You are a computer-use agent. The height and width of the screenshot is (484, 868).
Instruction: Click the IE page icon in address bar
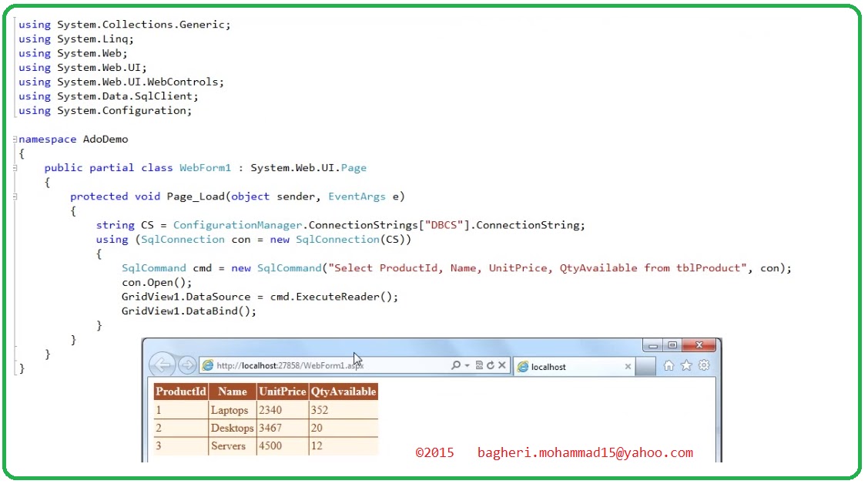point(208,365)
